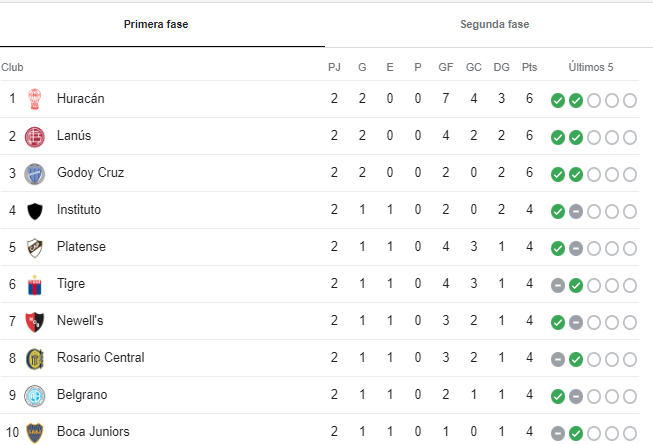Click the Lanús club crest

point(35,137)
